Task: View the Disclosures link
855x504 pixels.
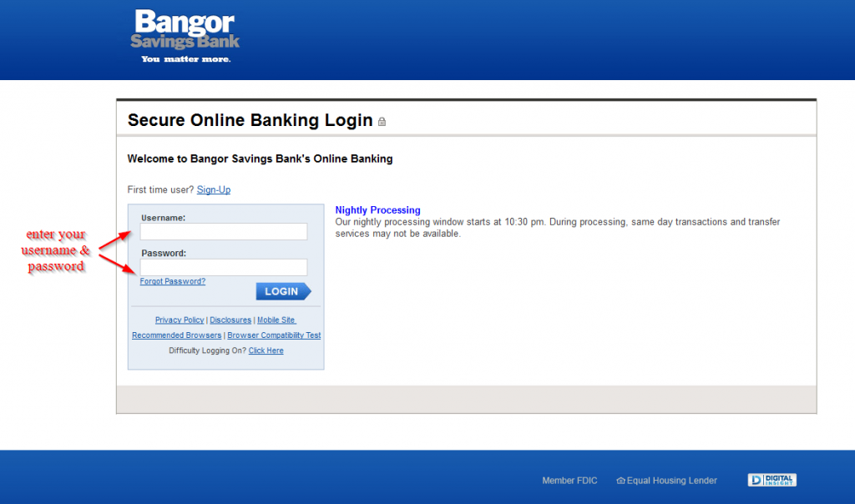Action: [x=230, y=320]
